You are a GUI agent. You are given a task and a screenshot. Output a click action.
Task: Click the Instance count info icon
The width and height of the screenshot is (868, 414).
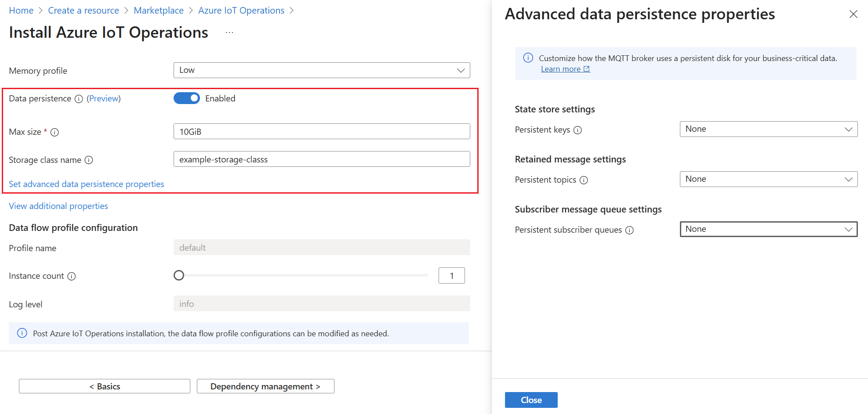point(71,276)
